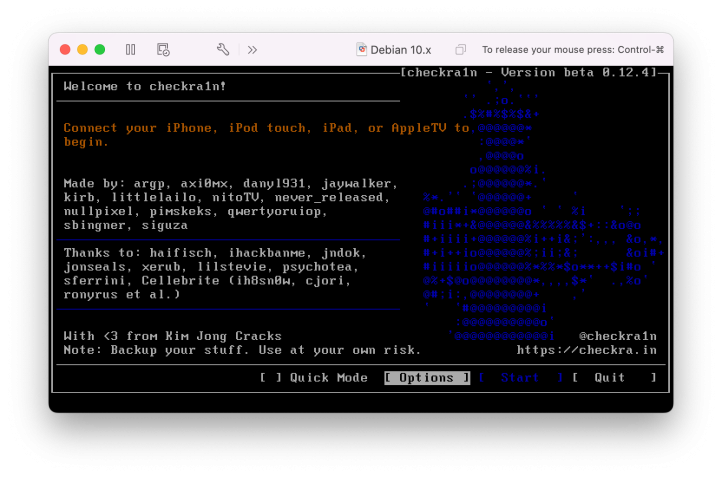Image resolution: width=722 pixels, height=477 pixels.
Task: Pause the virtual machine
Action: [130, 50]
